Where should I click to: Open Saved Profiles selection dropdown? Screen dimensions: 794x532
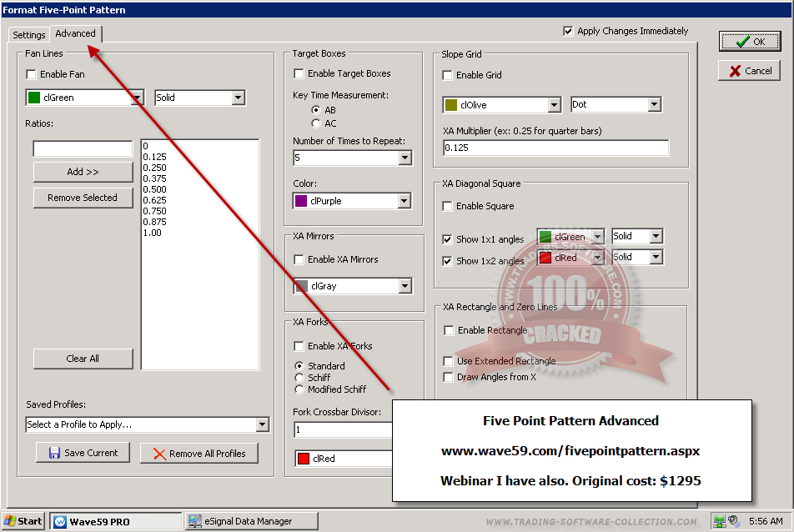[x=262, y=424]
